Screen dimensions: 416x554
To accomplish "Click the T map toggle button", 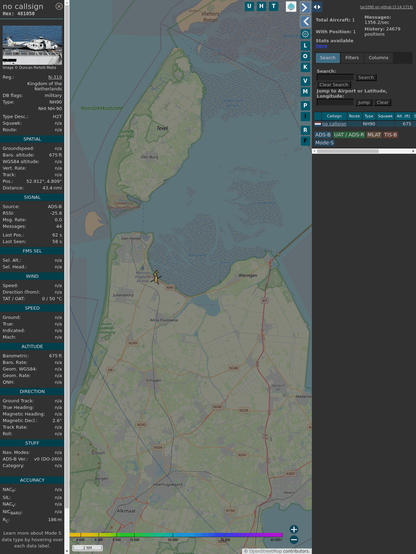I will coord(273,6).
